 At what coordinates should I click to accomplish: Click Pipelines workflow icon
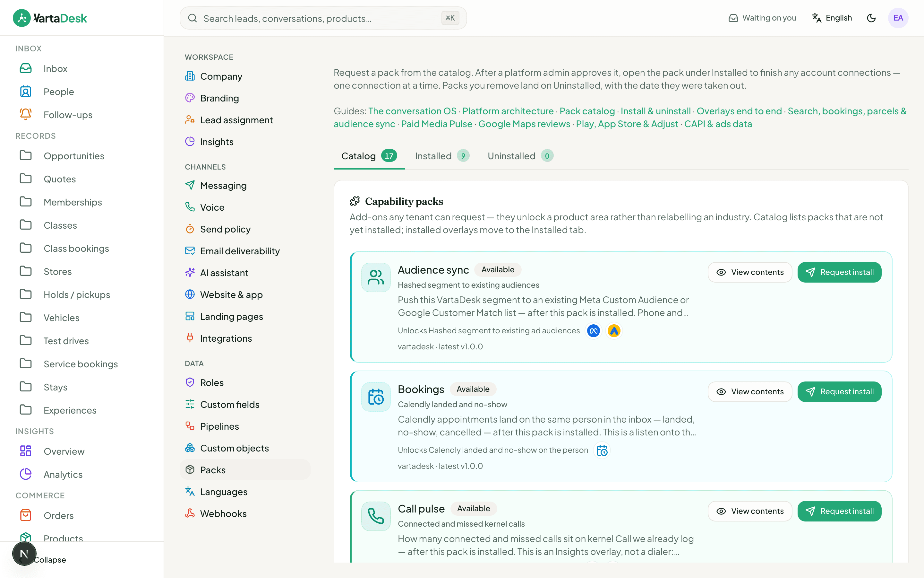pyautogui.click(x=190, y=426)
